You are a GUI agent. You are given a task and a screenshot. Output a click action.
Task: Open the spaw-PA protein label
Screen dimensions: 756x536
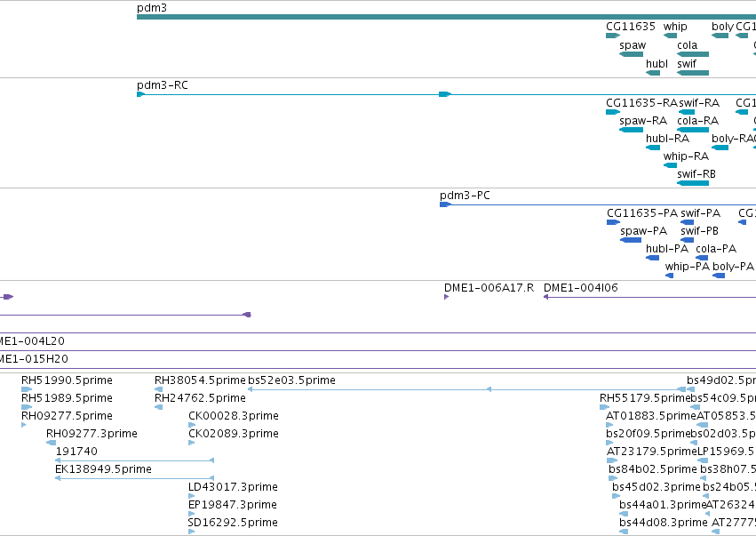(644, 231)
